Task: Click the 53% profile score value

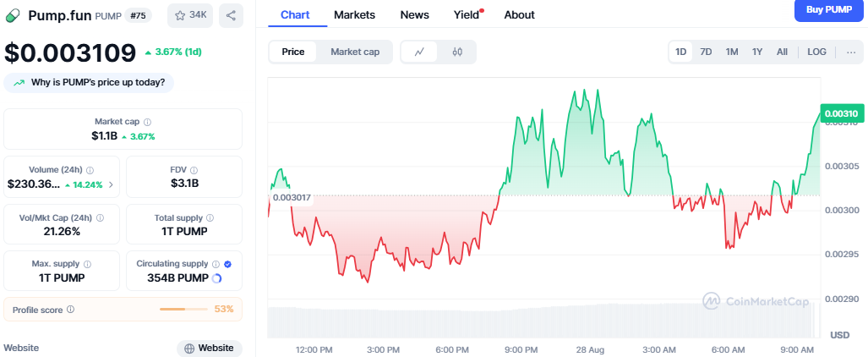Action: coord(224,310)
